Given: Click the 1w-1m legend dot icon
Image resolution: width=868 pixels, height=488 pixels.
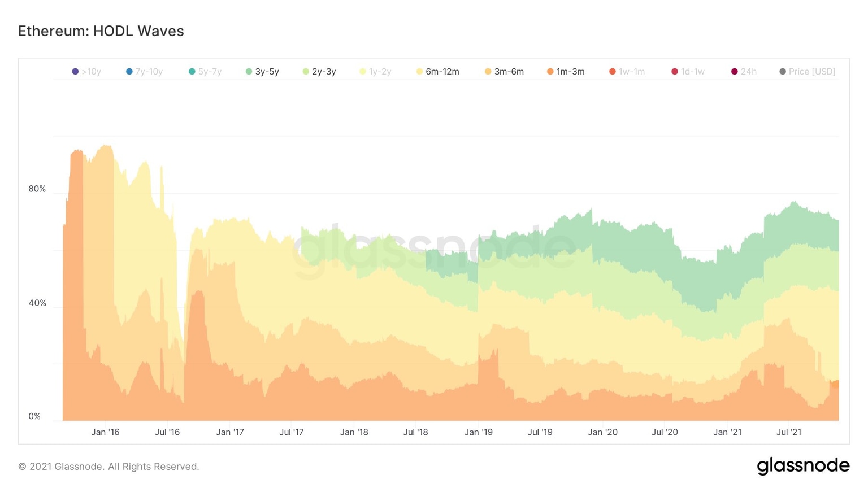Looking at the screenshot, I should click(612, 72).
